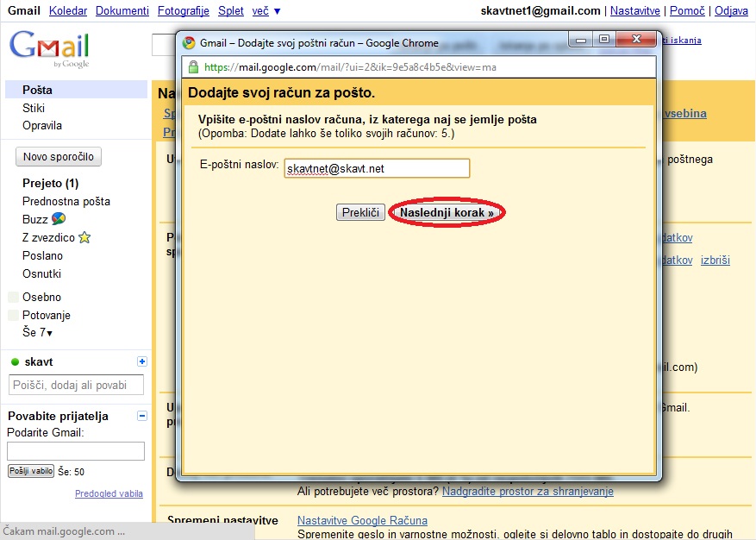Open Prednostna pošta folder
The image size is (756, 540).
pos(66,201)
